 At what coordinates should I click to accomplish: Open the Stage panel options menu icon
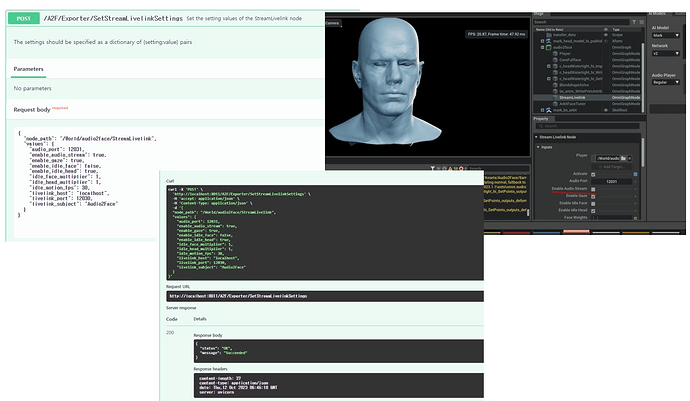coord(642,22)
